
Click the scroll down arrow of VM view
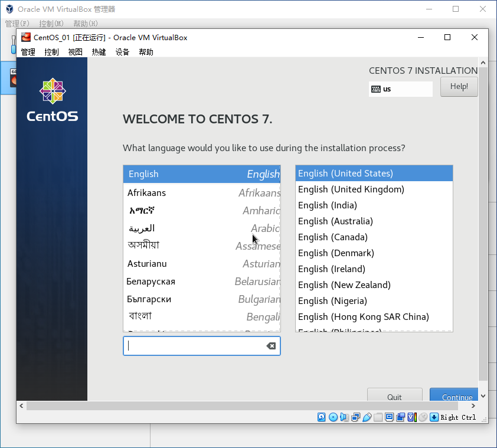pyautogui.click(x=483, y=396)
